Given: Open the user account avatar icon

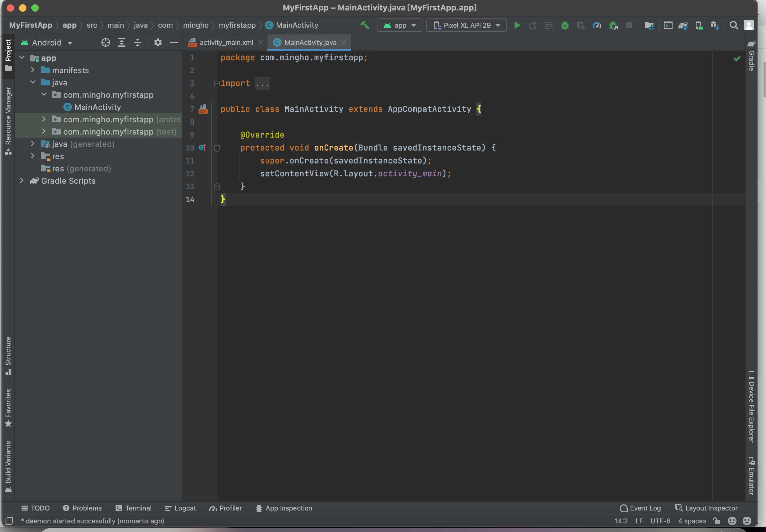Looking at the screenshot, I should point(749,25).
